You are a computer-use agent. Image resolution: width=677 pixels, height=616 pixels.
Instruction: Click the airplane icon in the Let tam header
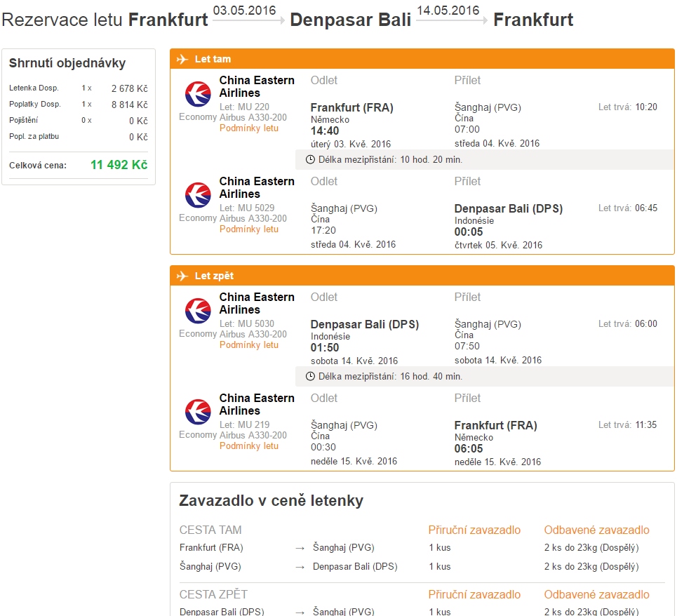click(x=182, y=59)
